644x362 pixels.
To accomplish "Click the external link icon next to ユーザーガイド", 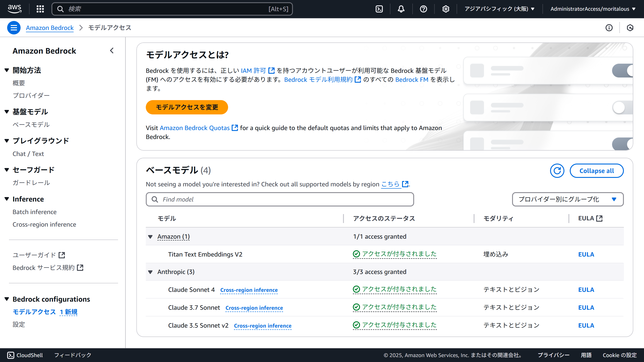I will coord(62,255).
